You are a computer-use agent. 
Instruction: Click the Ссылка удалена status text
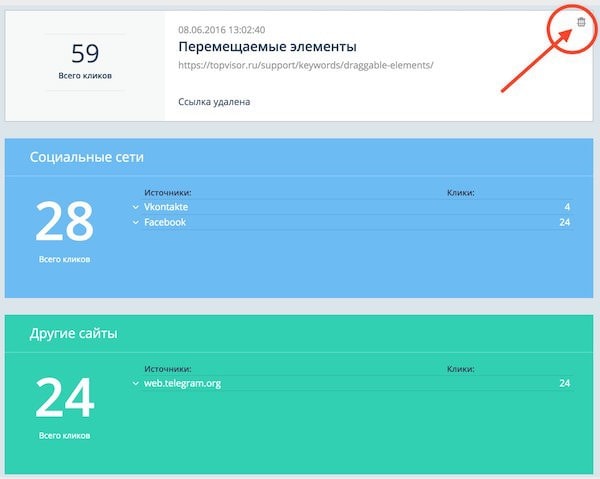[215, 101]
